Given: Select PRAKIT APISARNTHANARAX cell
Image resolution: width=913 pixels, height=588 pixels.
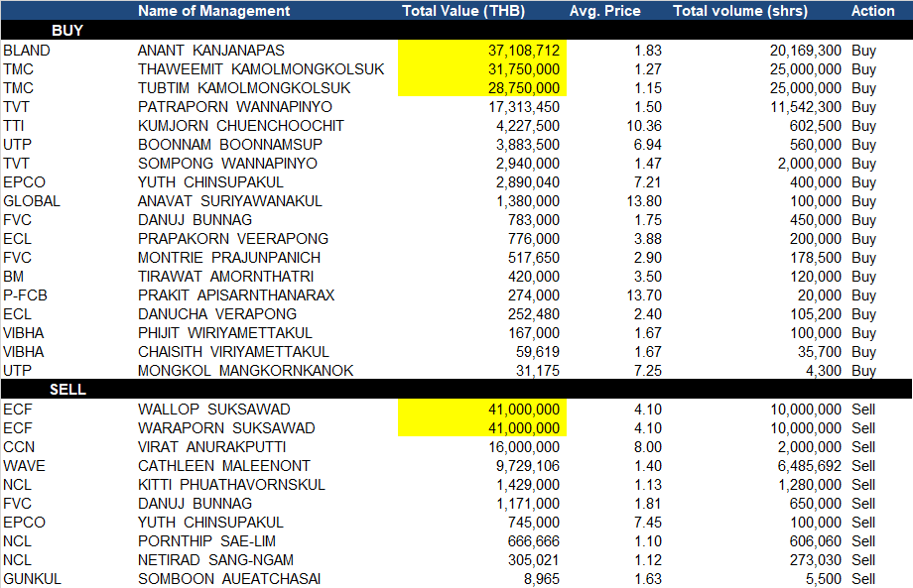Looking at the screenshot, I should pos(236,295).
